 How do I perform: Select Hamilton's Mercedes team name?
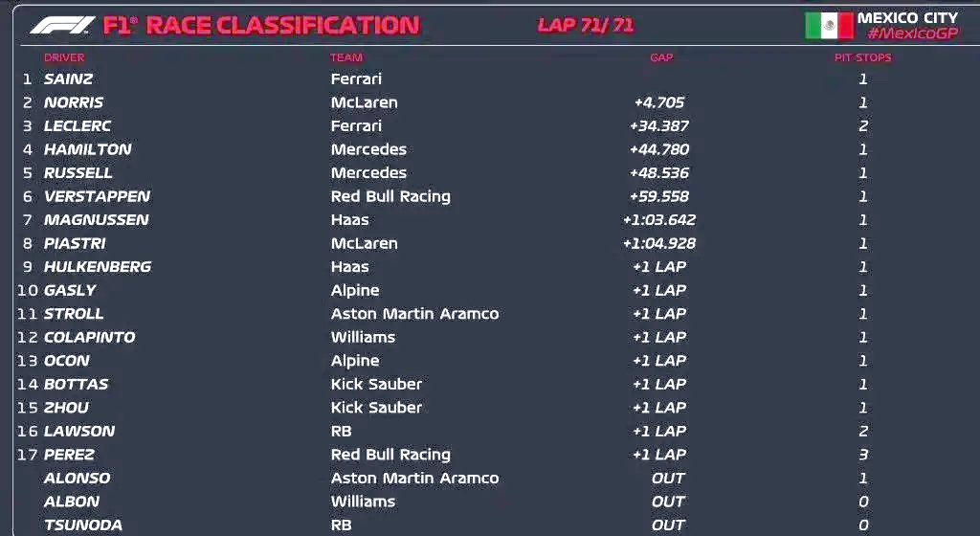(x=368, y=149)
